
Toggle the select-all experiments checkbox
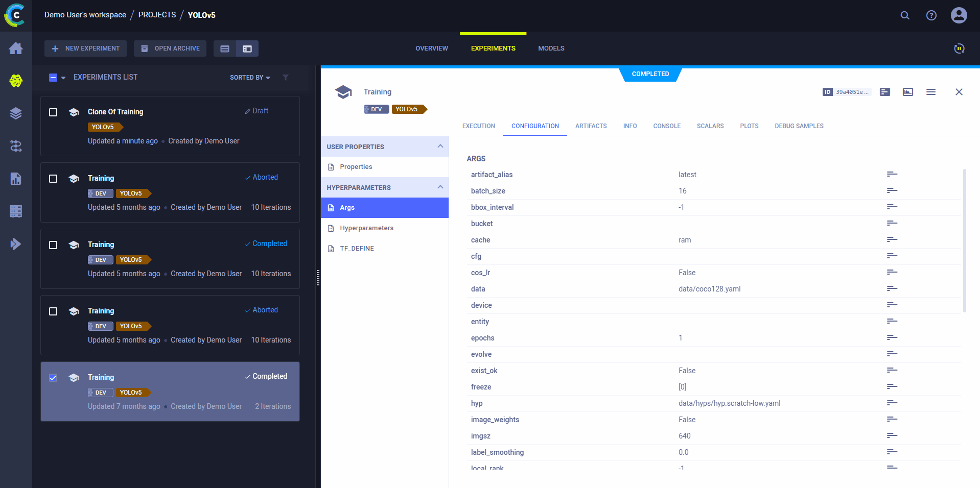click(53, 78)
